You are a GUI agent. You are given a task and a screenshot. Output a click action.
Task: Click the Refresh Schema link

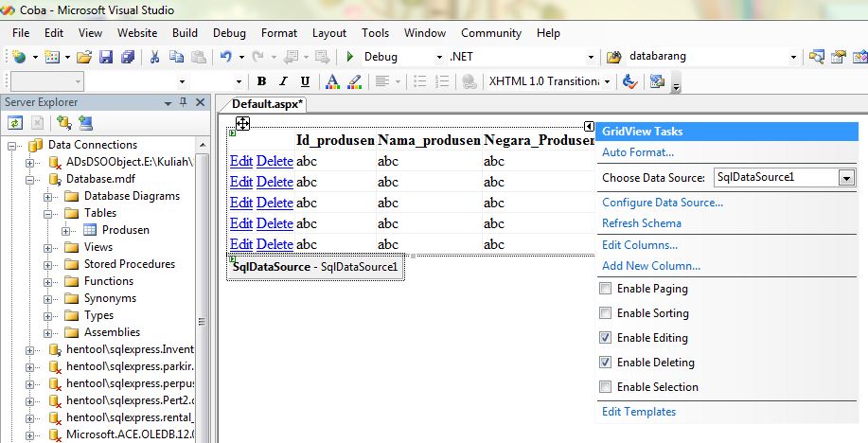pyautogui.click(x=642, y=223)
